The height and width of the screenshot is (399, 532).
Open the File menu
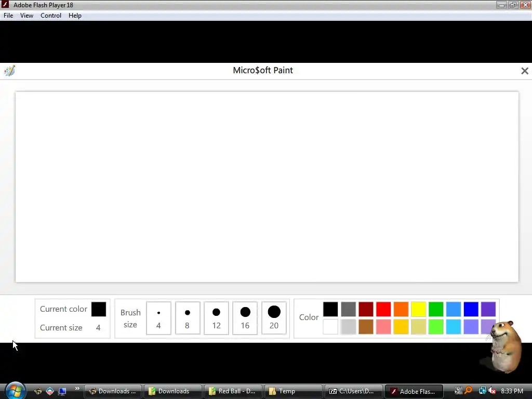click(x=8, y=16)
